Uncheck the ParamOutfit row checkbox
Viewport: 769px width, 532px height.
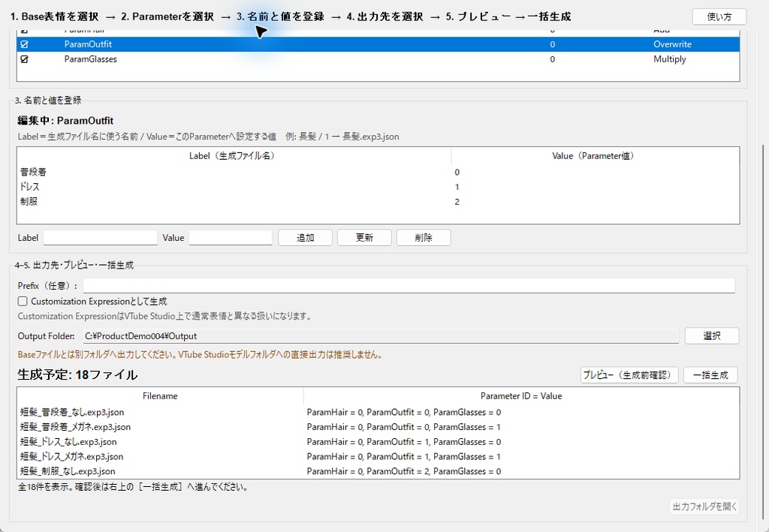click(24, 44)
